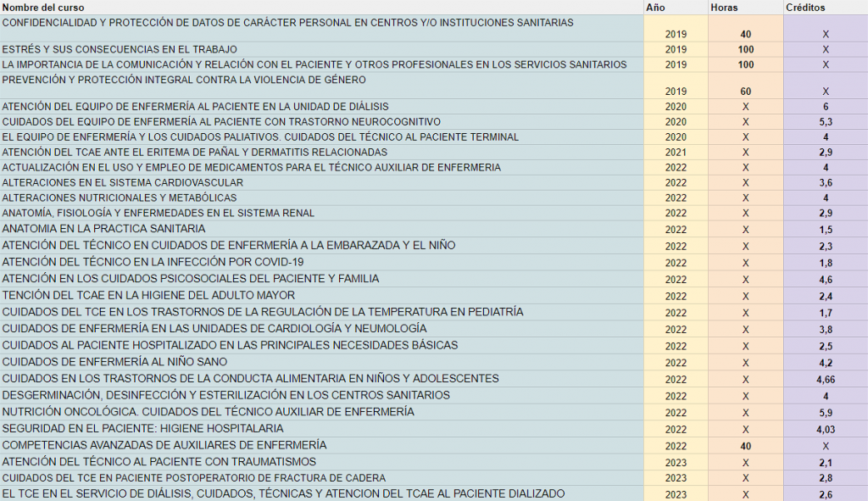Viewport: 868px width, 501px height.
Task: Click the "ANATOMIA EN LA PRACTICA SANITARIA" course cell
Action: (x=103, y=229)
